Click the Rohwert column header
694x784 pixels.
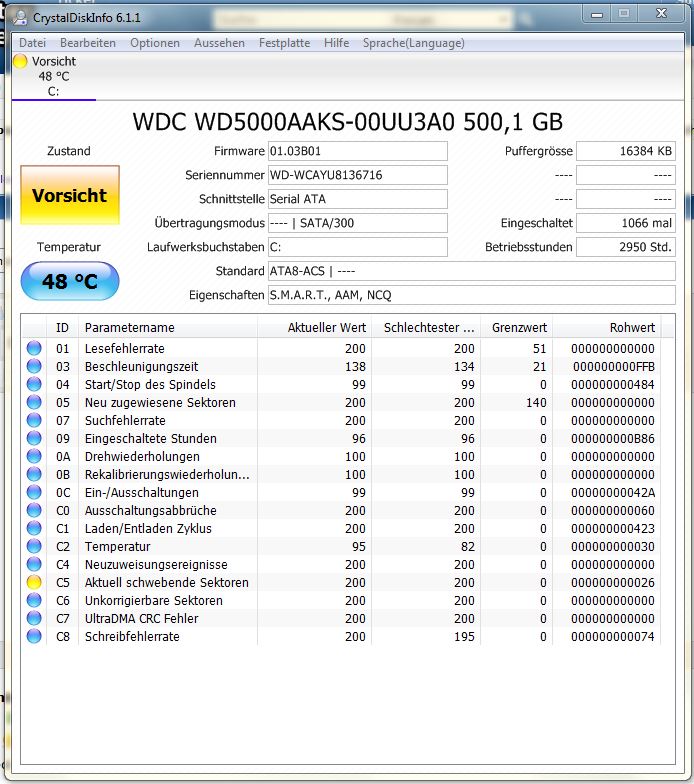606,328
